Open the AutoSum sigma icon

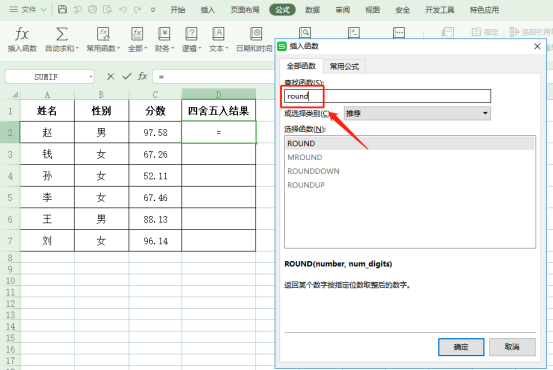point(62,35)
